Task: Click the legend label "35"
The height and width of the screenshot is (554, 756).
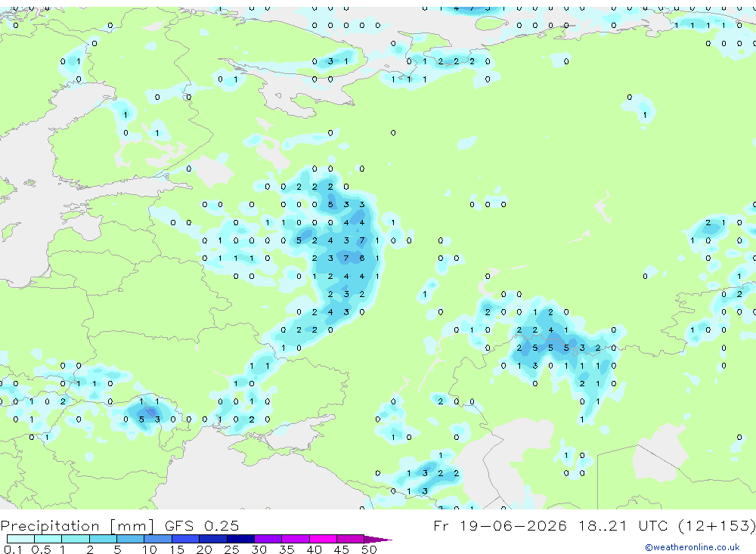Action: click(287, 549)
